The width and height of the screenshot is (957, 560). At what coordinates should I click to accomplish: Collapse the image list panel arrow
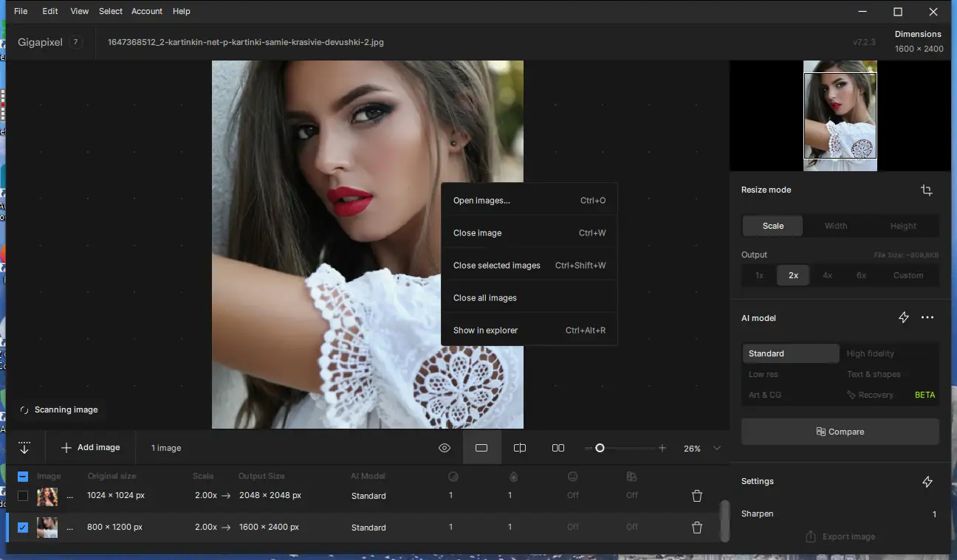[24, 448]
